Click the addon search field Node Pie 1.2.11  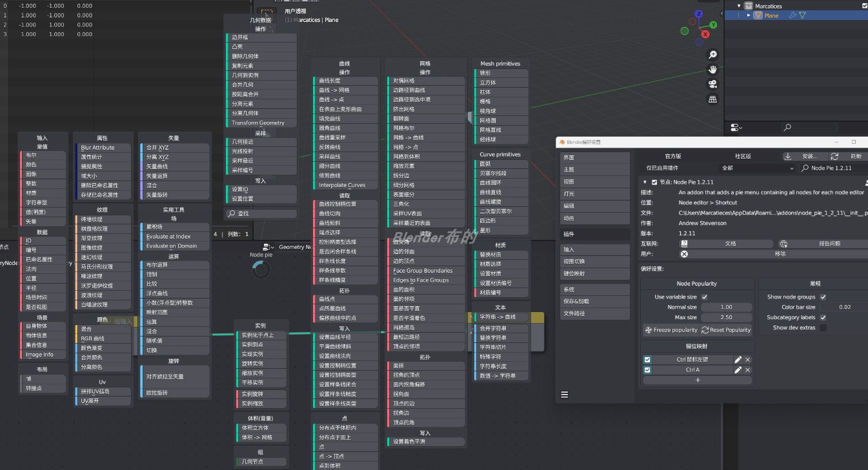pyautogui.click(x=834, y=168)
